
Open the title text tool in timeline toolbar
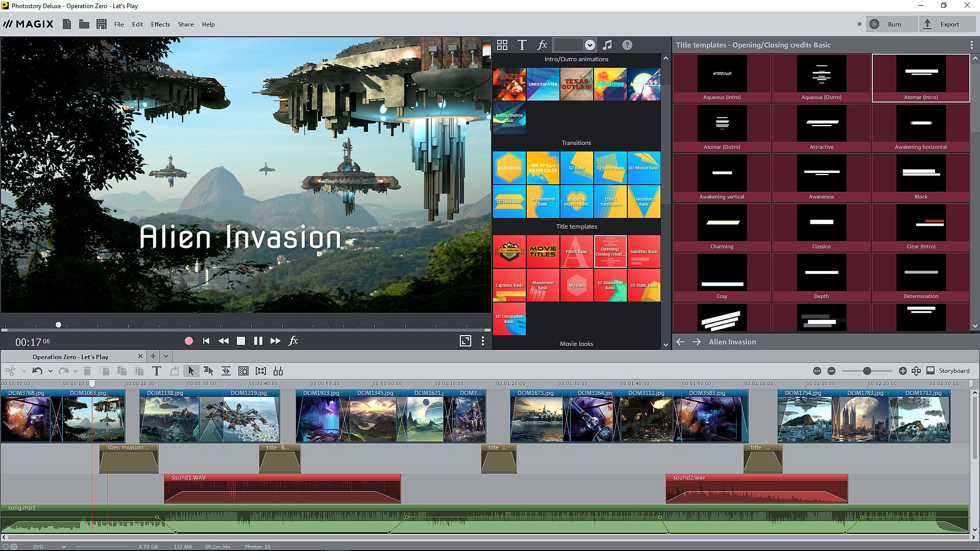(157, 371)
